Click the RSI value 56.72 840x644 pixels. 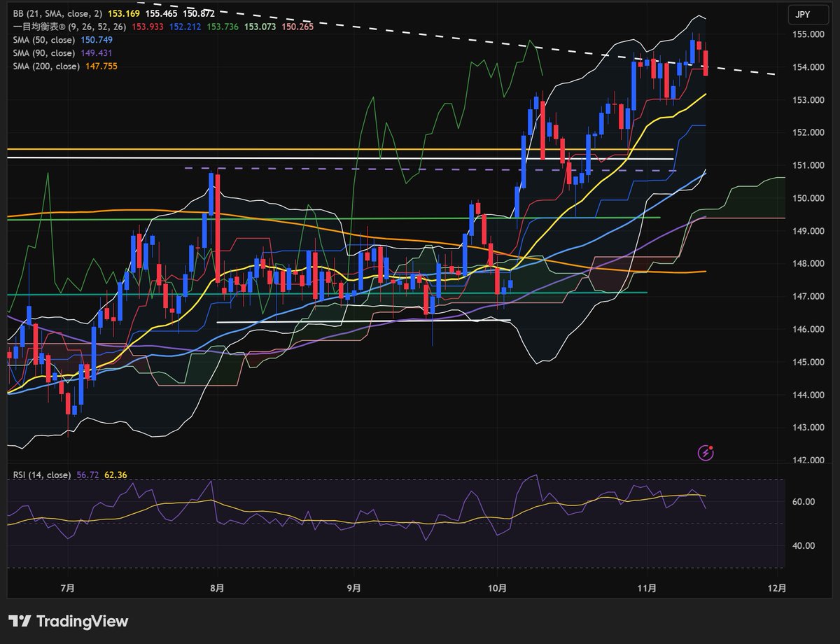(87, 475)
